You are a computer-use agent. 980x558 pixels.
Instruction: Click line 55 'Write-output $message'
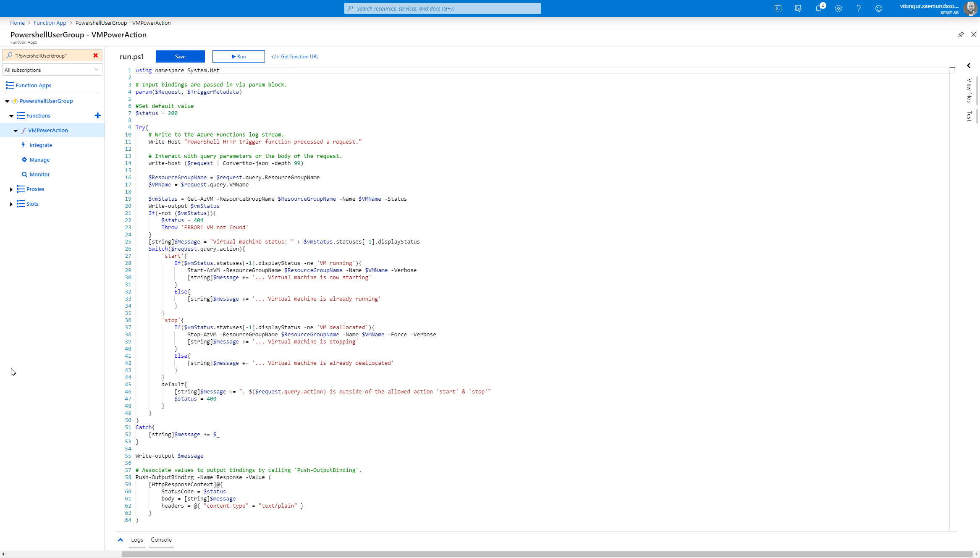169,456
